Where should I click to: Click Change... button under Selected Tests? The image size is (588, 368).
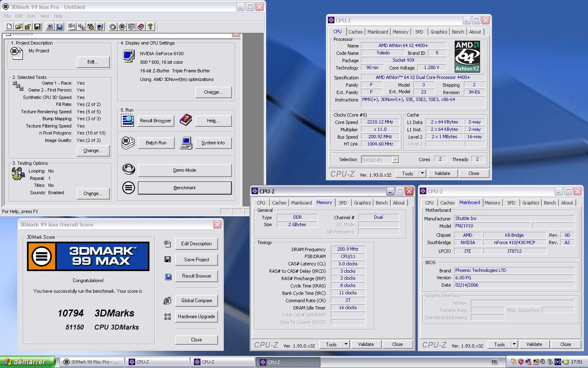tap(93, 150)
